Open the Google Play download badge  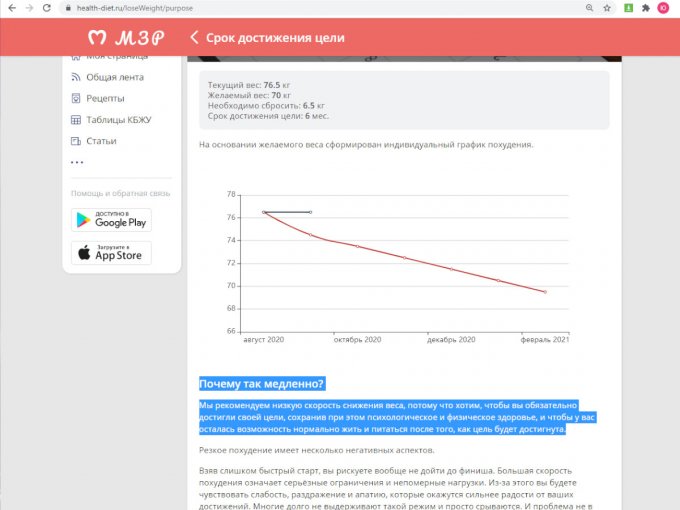[x=111, y=220]
